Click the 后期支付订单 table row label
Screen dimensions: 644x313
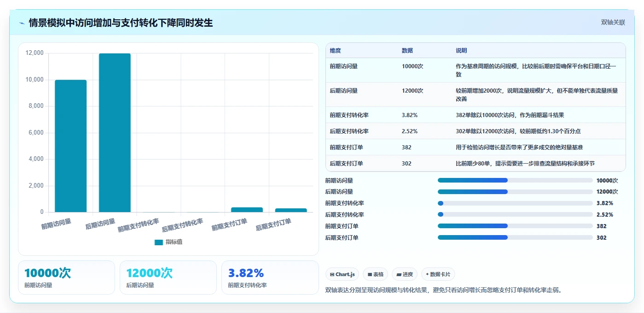click(x=346, y=164)
